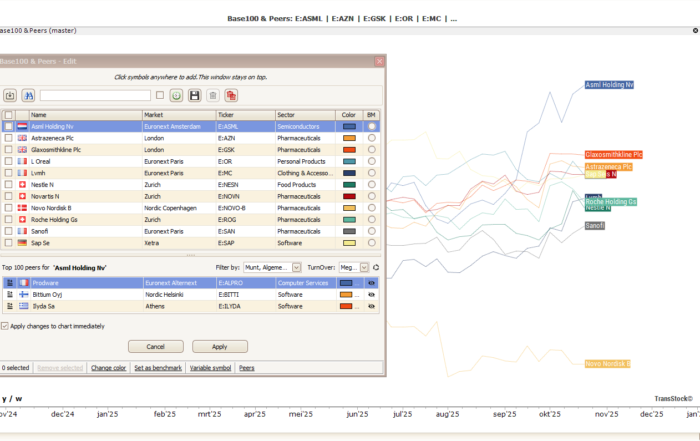The height and width of the screenshot is (441, 700).
Task: Click the Cancel button
Action: pos(156,346)
